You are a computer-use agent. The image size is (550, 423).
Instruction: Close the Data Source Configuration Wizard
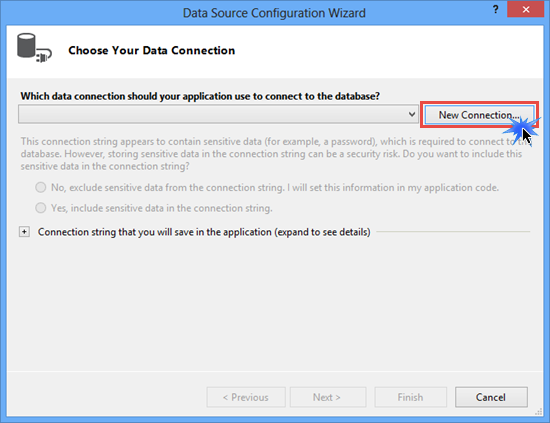click(x=525, y=9)
